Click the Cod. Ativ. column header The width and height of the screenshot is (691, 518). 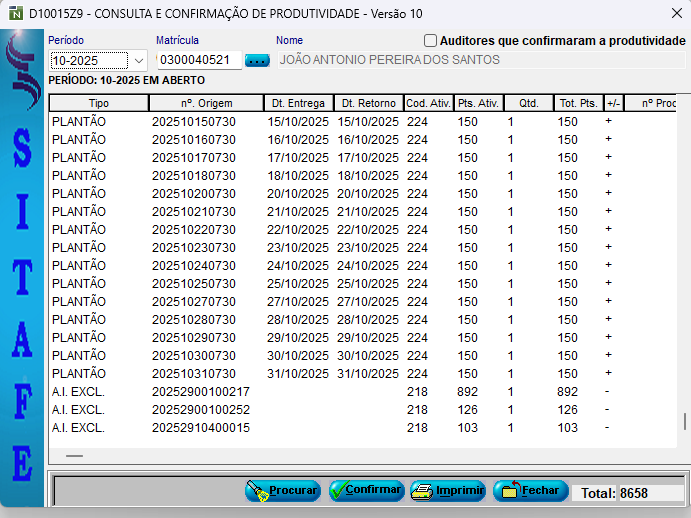428,103
